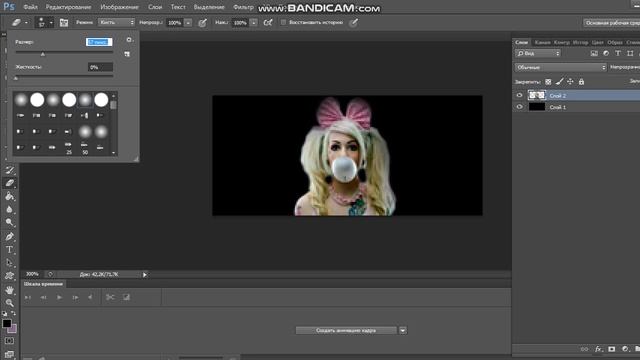This screenshot has width=640, height=360.
Task: Add layer style fx icon
Action: point(598,349)
